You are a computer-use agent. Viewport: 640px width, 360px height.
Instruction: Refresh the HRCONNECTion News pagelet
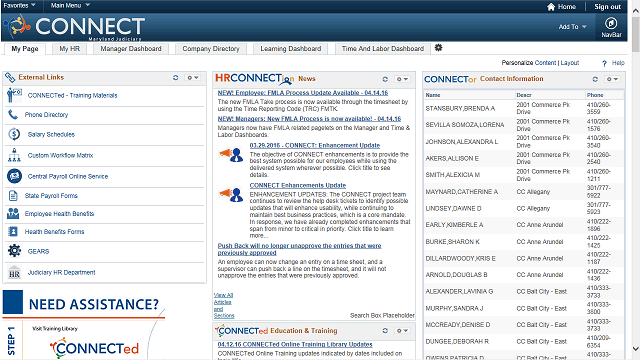[385, 79]
